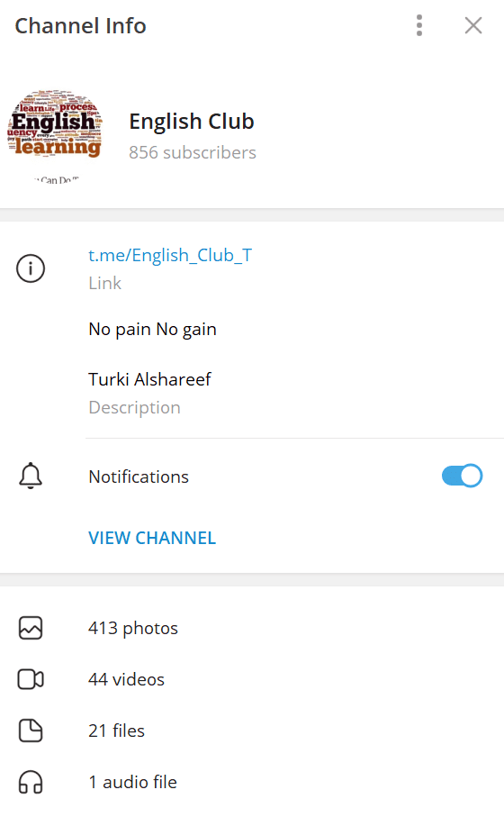Image resolution: width=504 pixels, height=817 pixels.
Task: Click the video camera icon
Action: point(31,679)
